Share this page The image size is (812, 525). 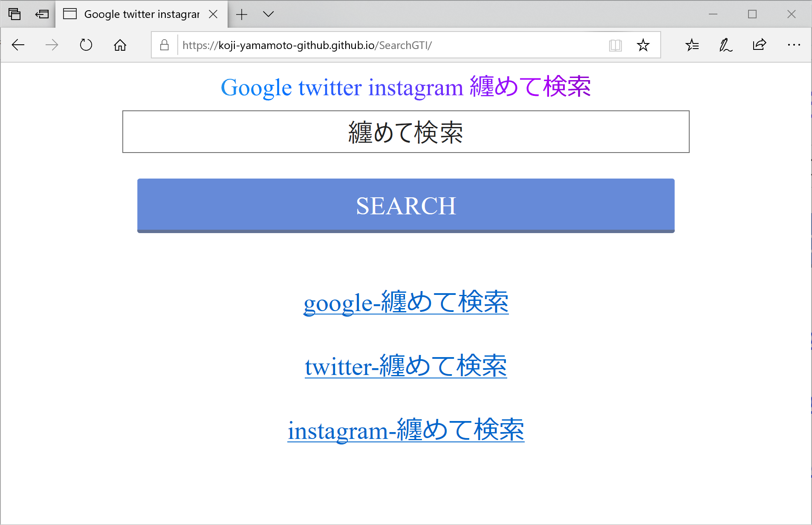760,45
